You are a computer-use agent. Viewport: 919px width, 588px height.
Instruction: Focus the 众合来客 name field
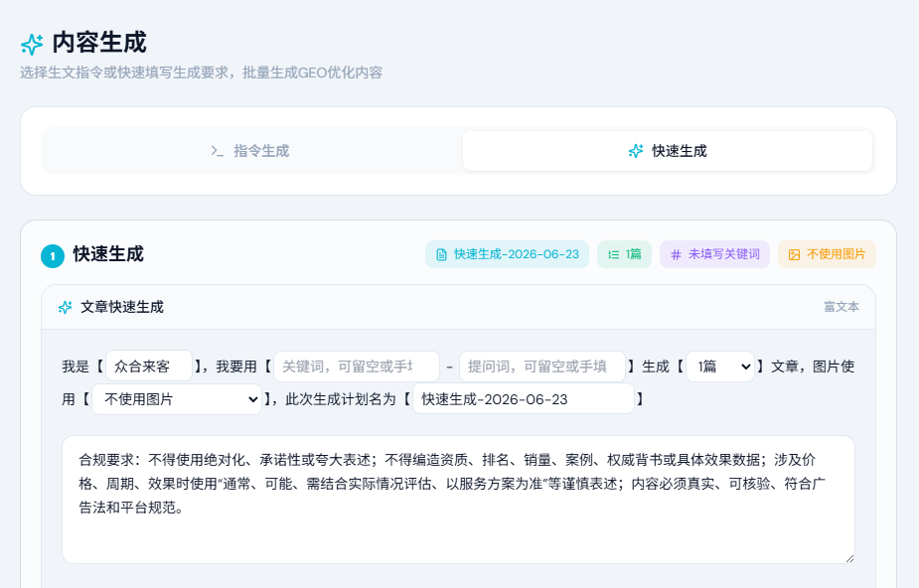[149, 367]
